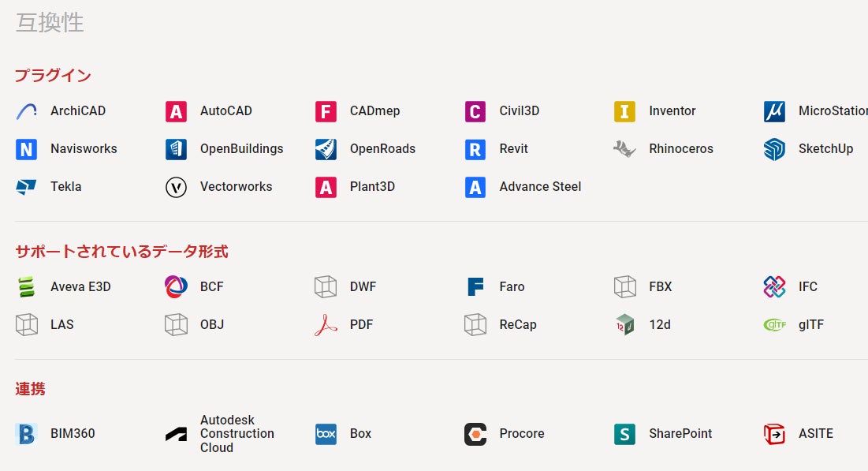Screen dimensions: 868x471
Task: Select the Rhinoceros rhino icon
Action: (624, 149)
